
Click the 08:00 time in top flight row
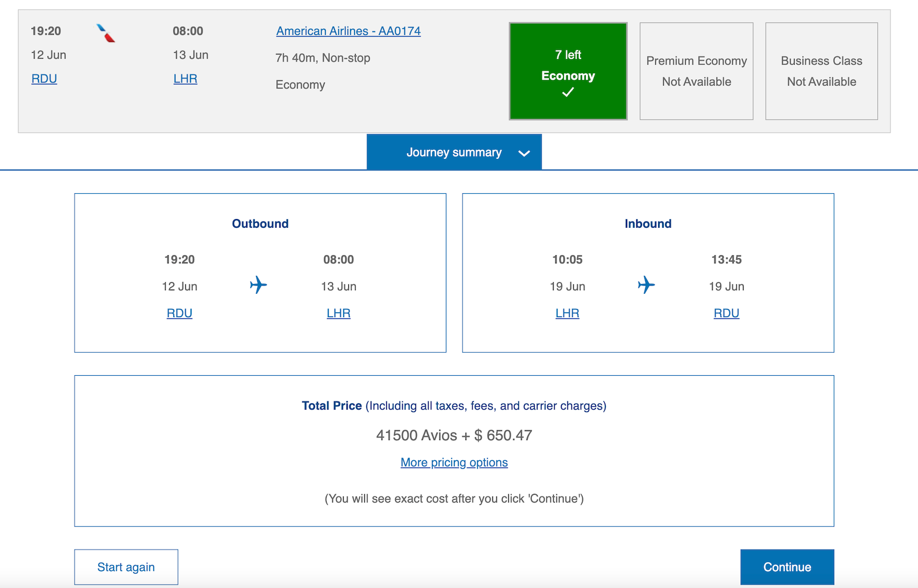(188, 31)
